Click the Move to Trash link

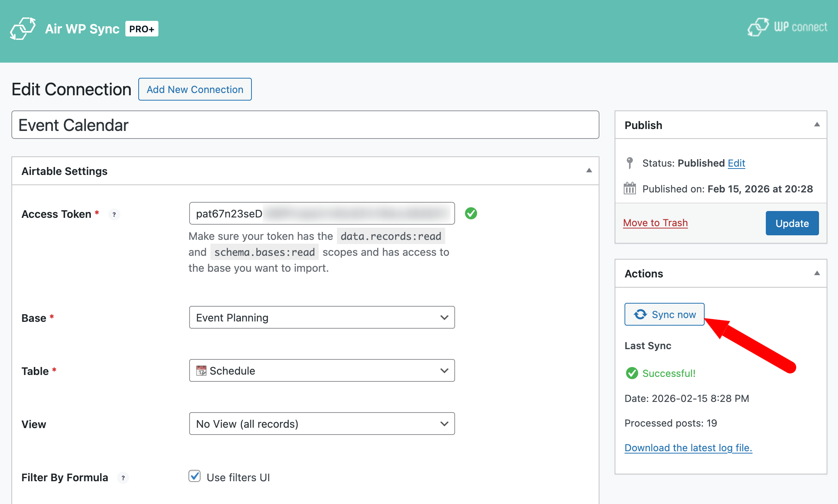point(656,223)
